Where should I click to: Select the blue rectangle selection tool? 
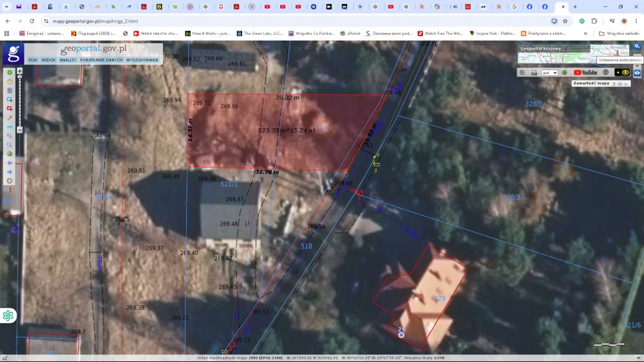coord(10,99)
